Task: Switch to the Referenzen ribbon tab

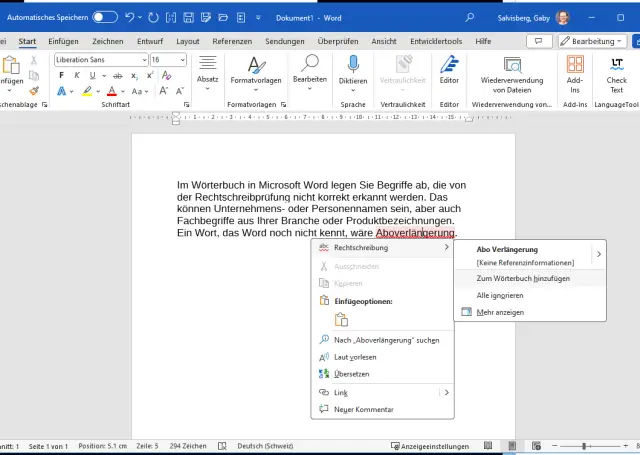Action: point(232,41)
